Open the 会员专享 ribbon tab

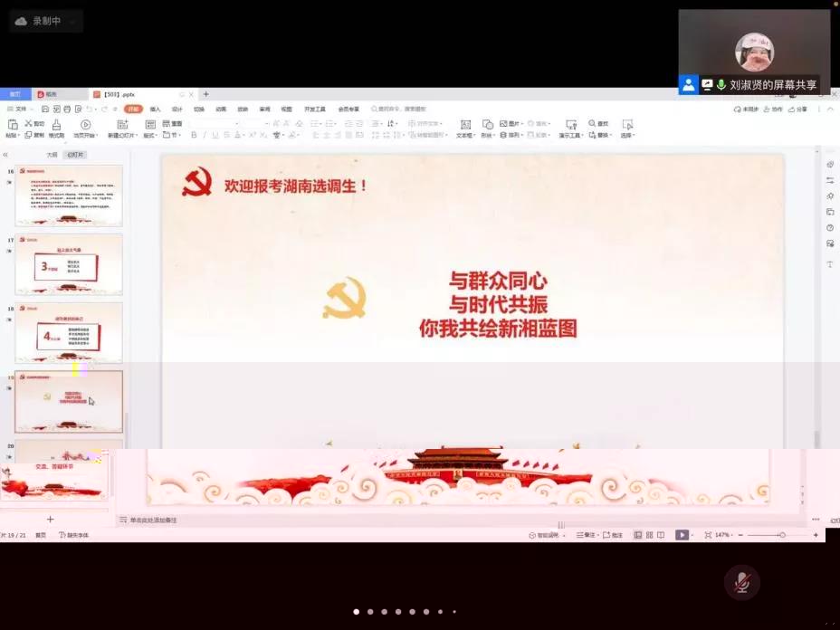click(x=348, y=110)
